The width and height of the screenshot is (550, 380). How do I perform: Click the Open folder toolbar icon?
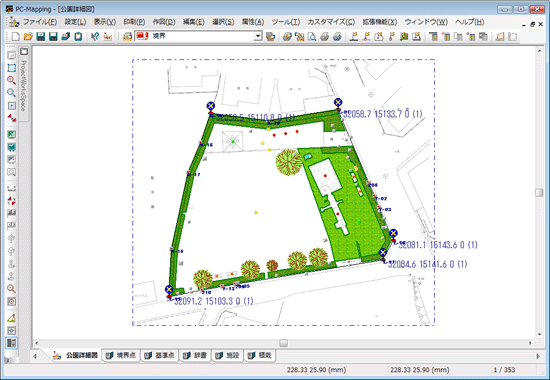[28, 36]
